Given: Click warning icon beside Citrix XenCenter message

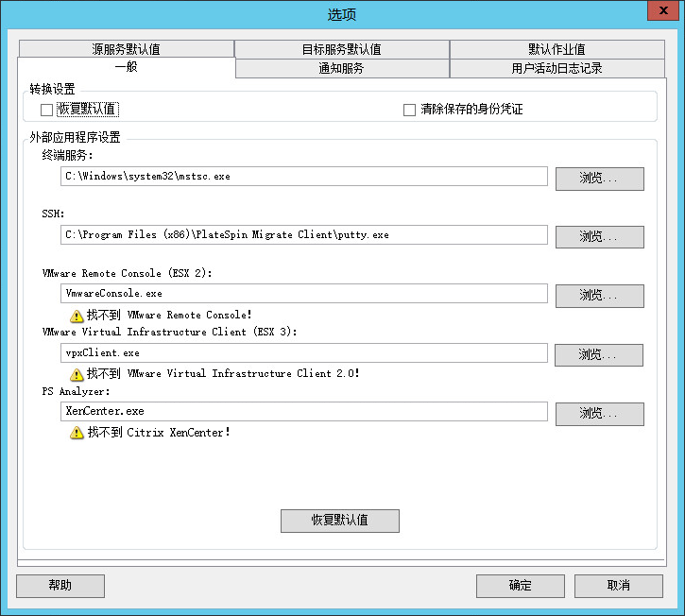Looking at the screenshot, I should 77,433.
